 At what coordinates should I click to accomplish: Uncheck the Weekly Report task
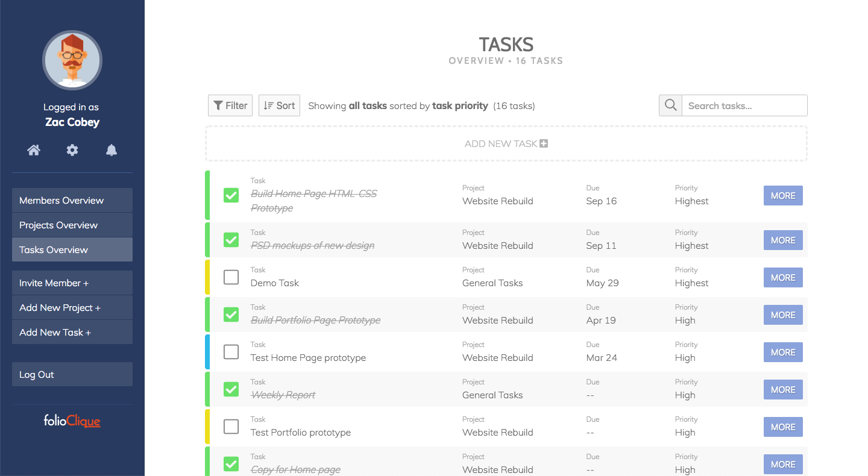231,389
